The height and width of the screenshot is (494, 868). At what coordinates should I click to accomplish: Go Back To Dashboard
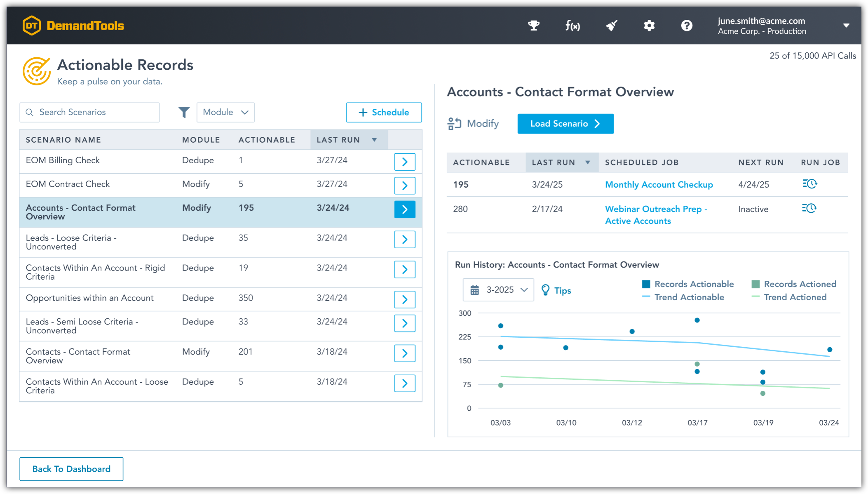click(x=71, y=469)
